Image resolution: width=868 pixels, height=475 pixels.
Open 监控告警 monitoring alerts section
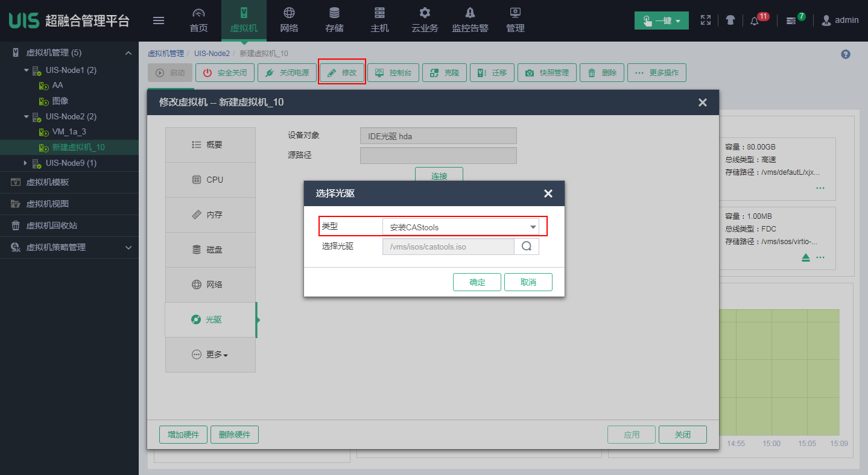(470, 19)
